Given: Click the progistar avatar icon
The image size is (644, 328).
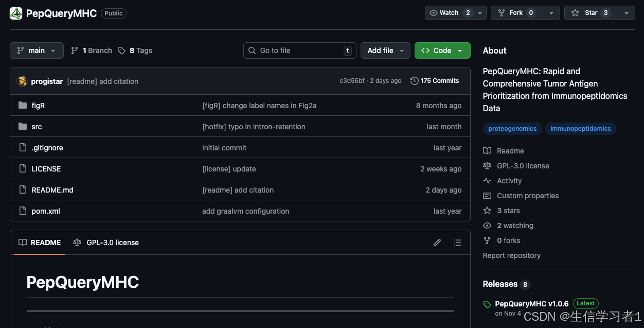Looking at the screenshot, I should coord(22,81).
